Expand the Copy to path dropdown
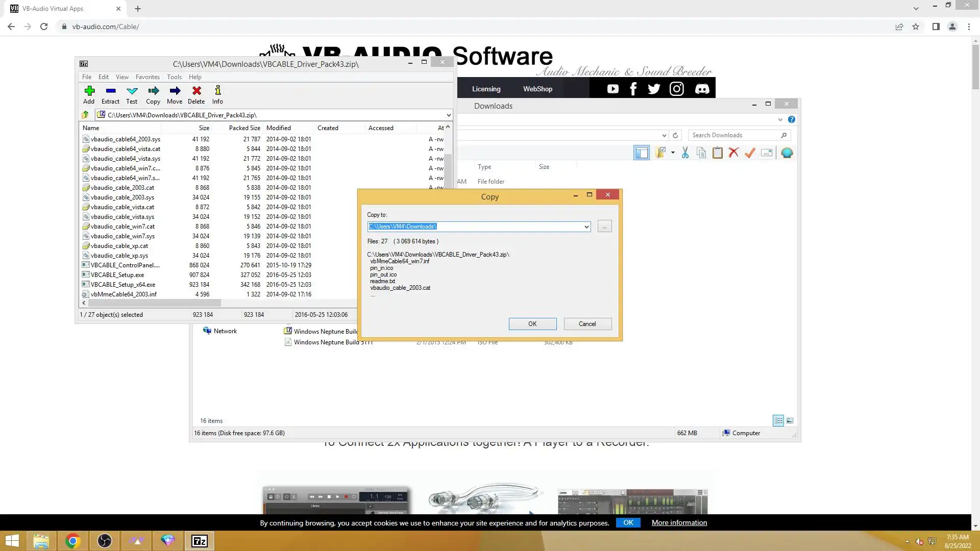 point(586,227)
